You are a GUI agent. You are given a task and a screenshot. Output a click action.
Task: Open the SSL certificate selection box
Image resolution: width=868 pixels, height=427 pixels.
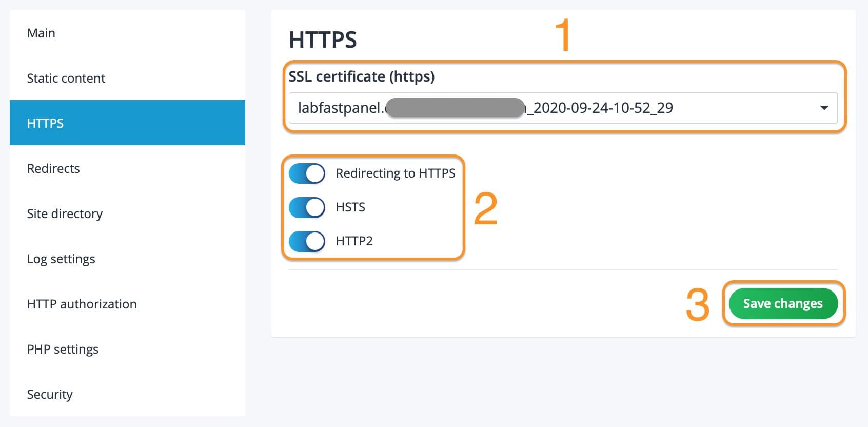pyautogui.click(x=562, y=108)
